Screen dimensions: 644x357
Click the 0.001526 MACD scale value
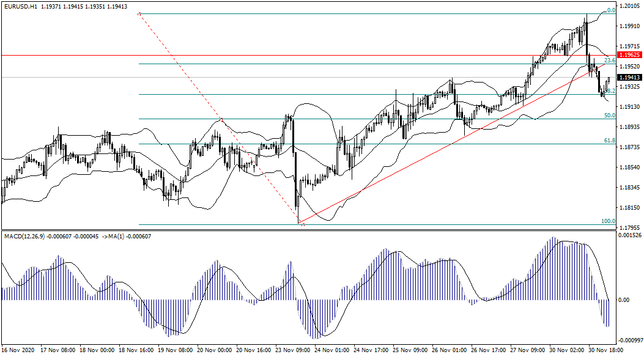[x=630, y=235]
